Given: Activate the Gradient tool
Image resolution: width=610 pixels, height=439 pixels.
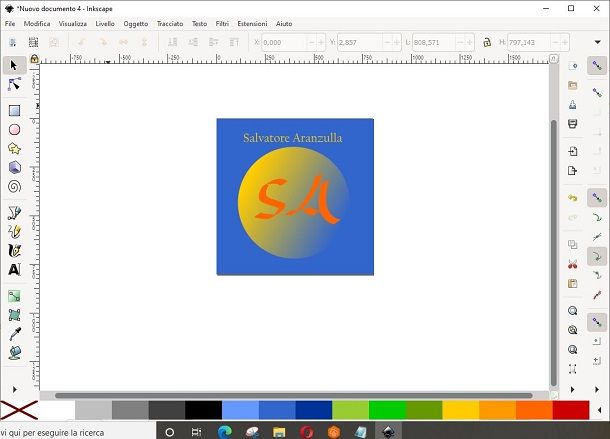Looking at the screenshot, I should click(x=14, y=296).
